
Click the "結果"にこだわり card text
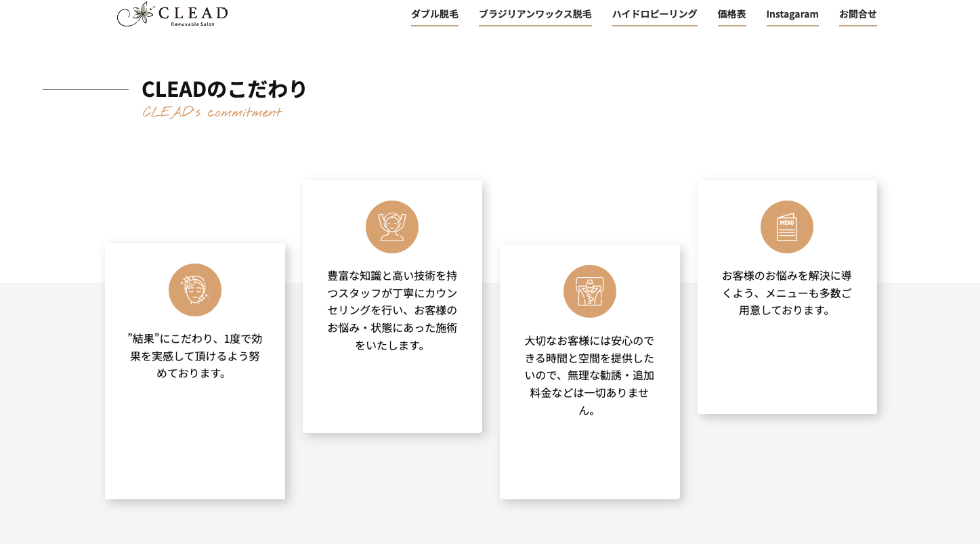(x=195, y=356)
